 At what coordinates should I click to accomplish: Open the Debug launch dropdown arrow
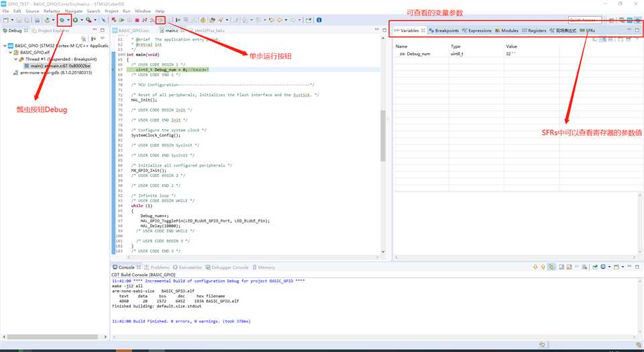point(68,19)
